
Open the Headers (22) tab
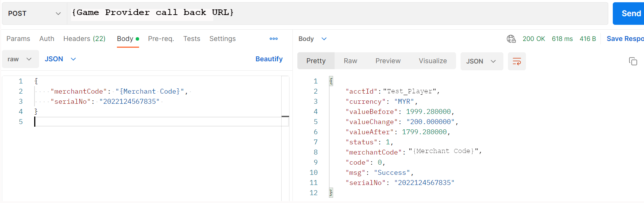click(x=84, y=39)
